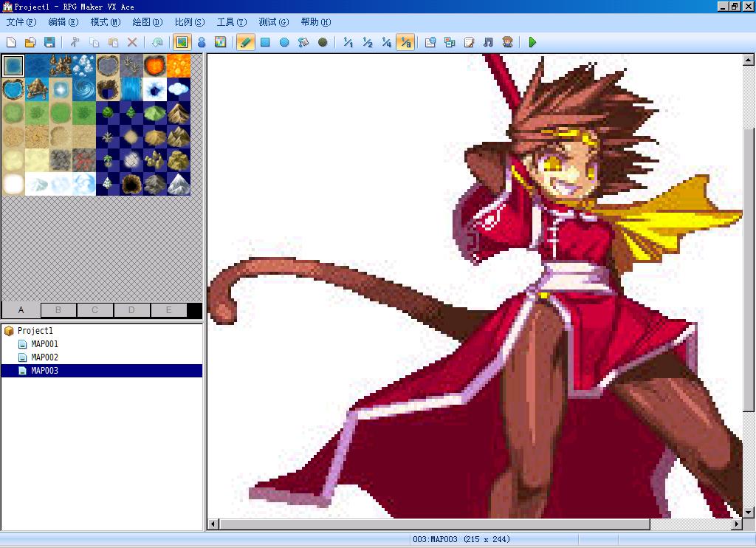756x548 pixels.
Task: Select MAP001 in the project tree
Action: pyautogui.click(x=44, y=344)
